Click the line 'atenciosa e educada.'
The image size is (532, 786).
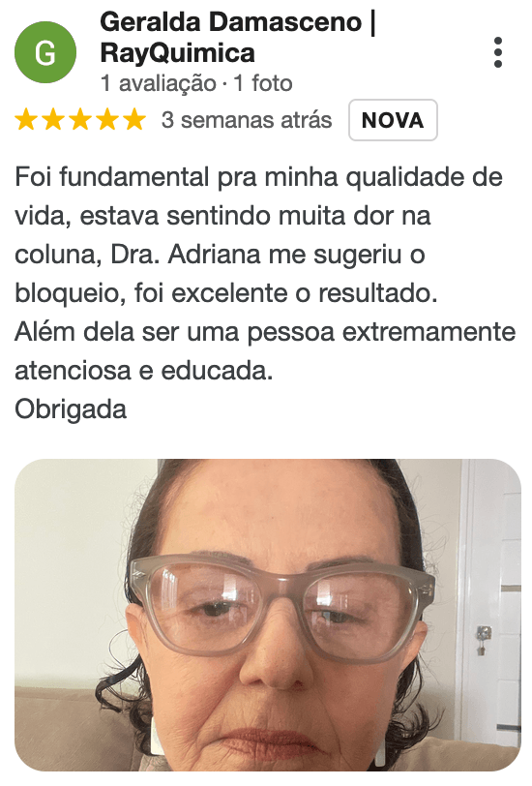144,371
